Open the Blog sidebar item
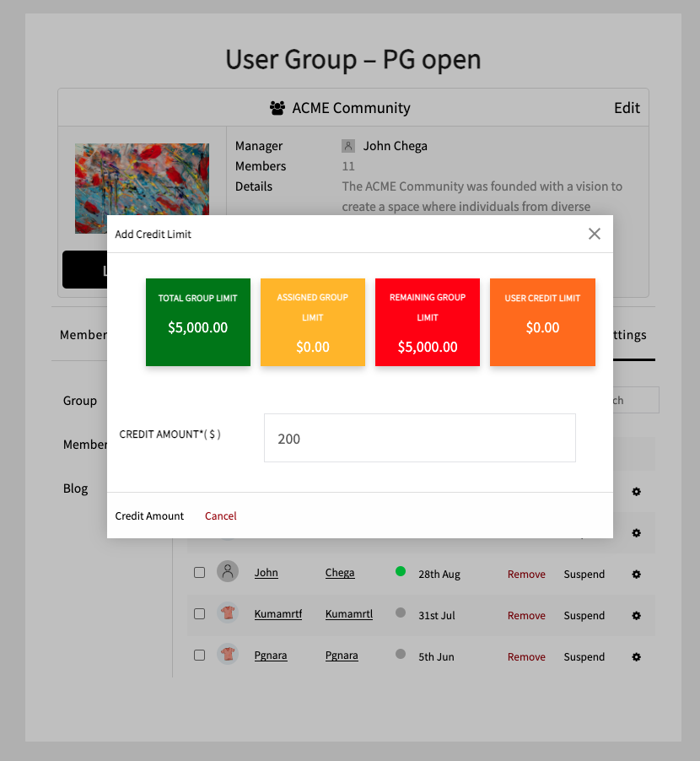The image size is (700, 761). click(x=76, y=488)
